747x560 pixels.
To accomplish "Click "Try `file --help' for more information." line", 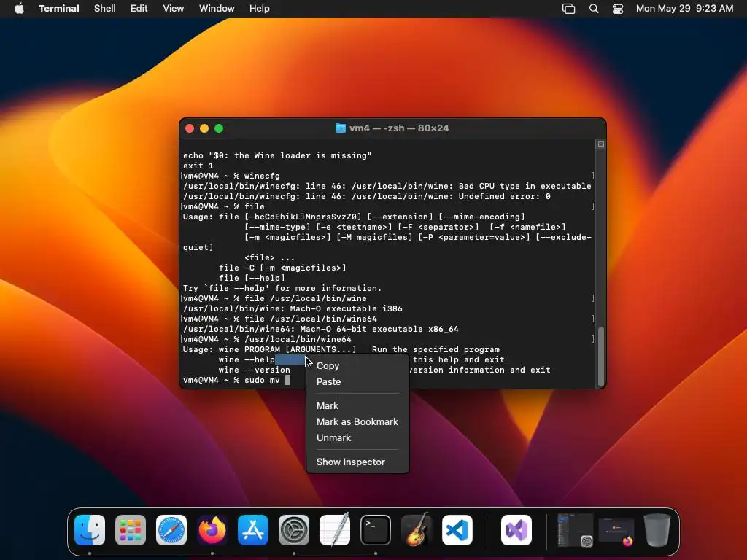I will coord(282,288).
